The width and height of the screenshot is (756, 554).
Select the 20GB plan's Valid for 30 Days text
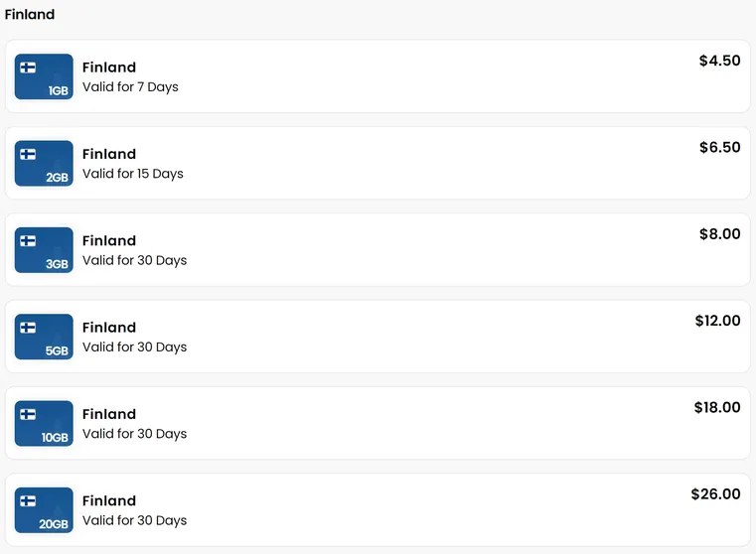(134, 521)
